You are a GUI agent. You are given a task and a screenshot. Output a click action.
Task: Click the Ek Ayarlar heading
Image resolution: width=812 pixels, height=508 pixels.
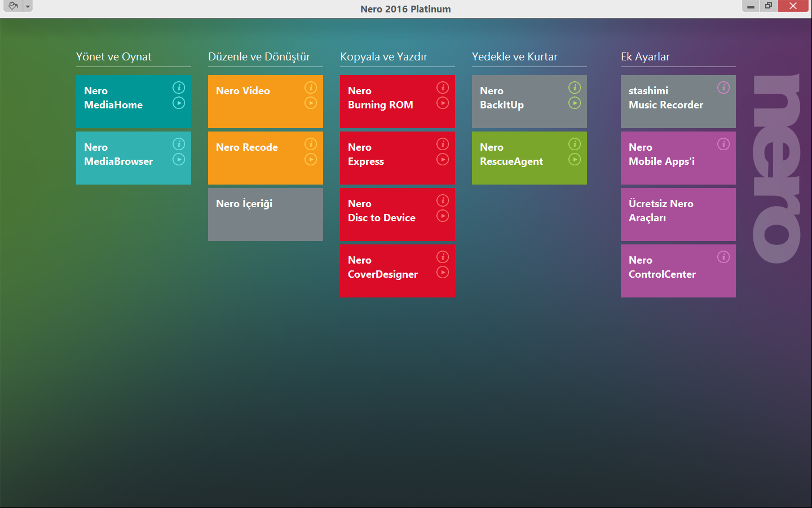click(646, 56)
